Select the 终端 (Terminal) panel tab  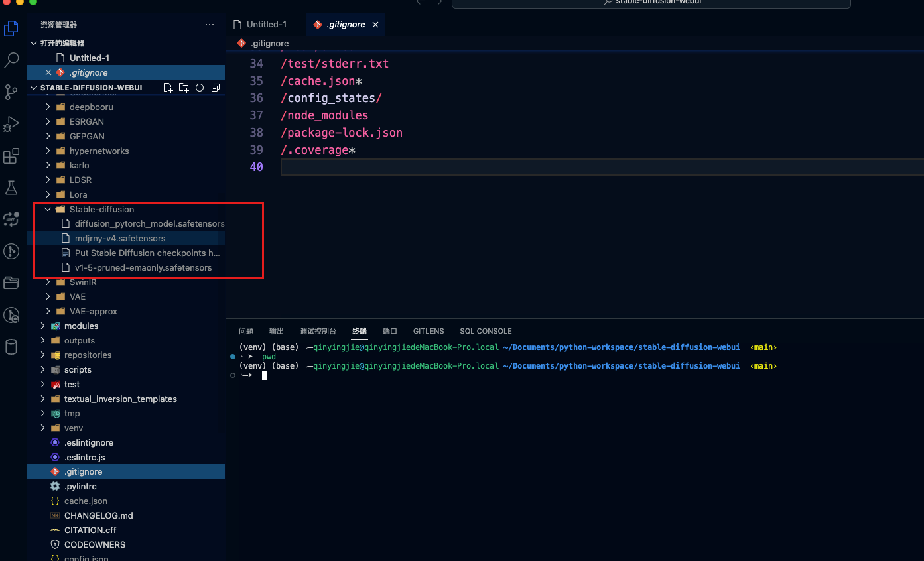point(359,331)
